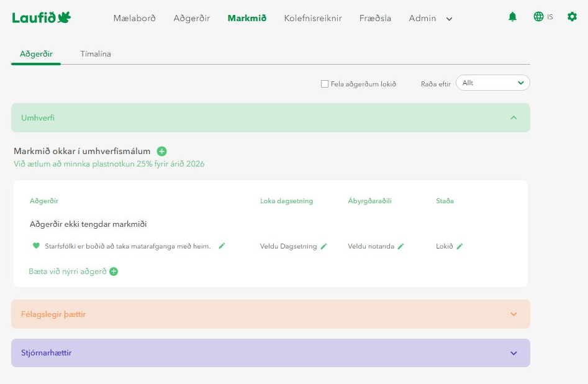This screenshot has height=384, width=588.
Task: Open the Raða eftir Allt dropdown
Action: [x=492, y=83]
